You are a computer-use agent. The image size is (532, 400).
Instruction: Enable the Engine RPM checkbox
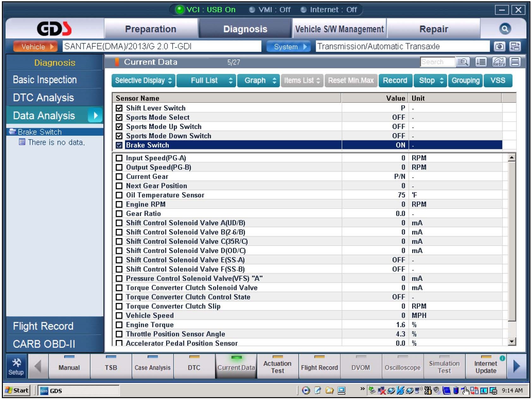(x=119, y=204)
